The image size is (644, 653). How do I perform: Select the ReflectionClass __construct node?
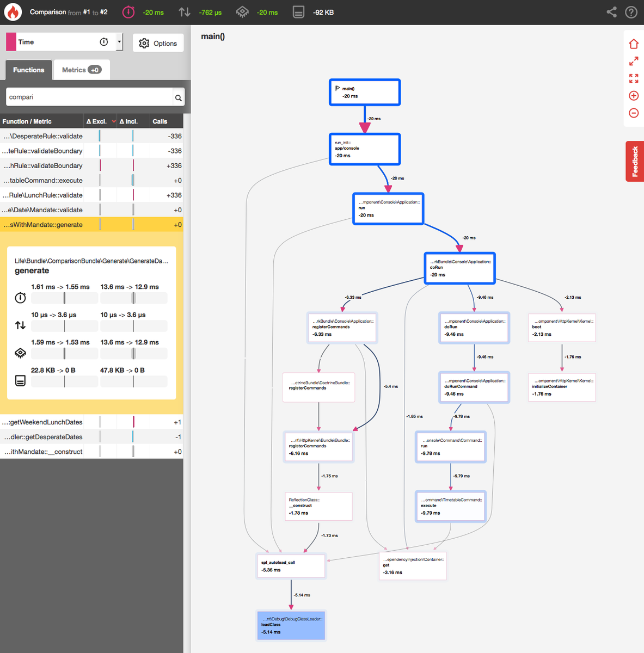tap(318, 506)
